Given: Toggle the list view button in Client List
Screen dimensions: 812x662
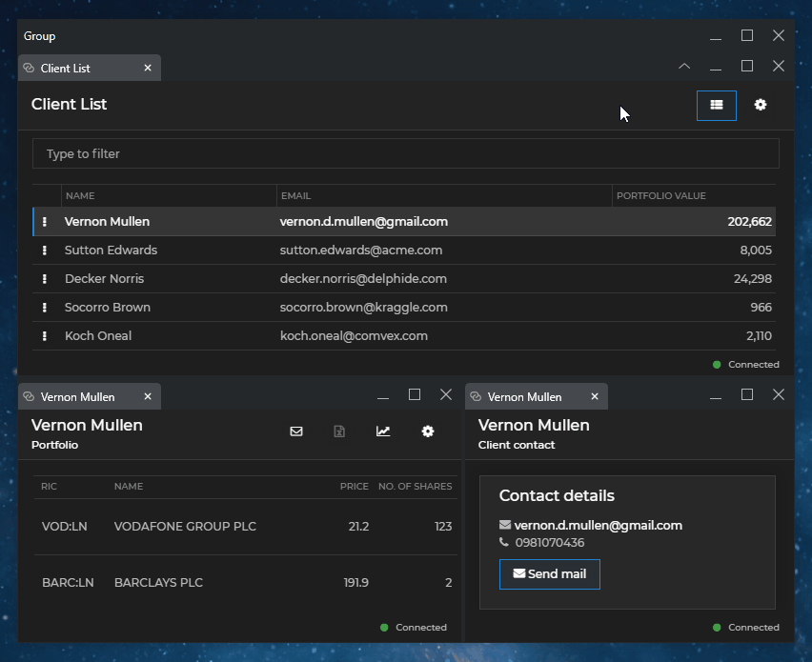Looking at the screenshot, I should (717, 105).
